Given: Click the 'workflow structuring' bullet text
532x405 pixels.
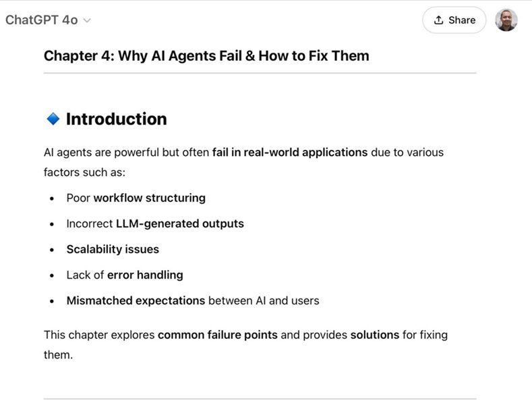Looking at the screenshot, I should pyautogui.click(x=149, y=198).
